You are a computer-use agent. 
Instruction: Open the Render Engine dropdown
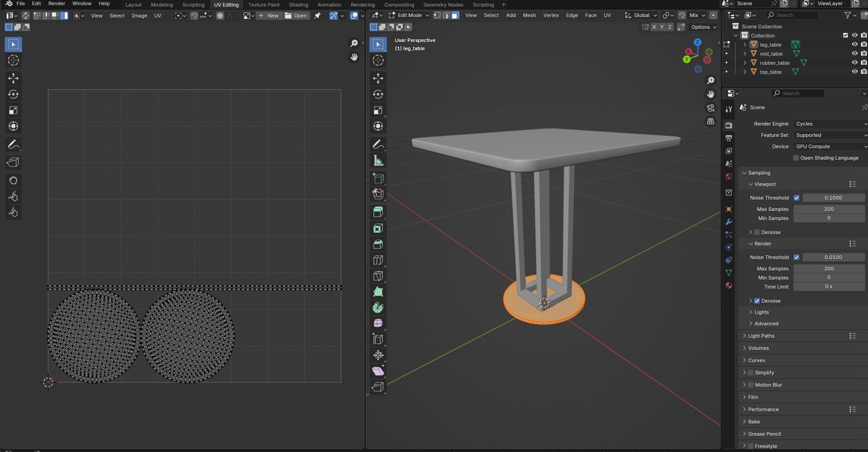coord(830,124)
